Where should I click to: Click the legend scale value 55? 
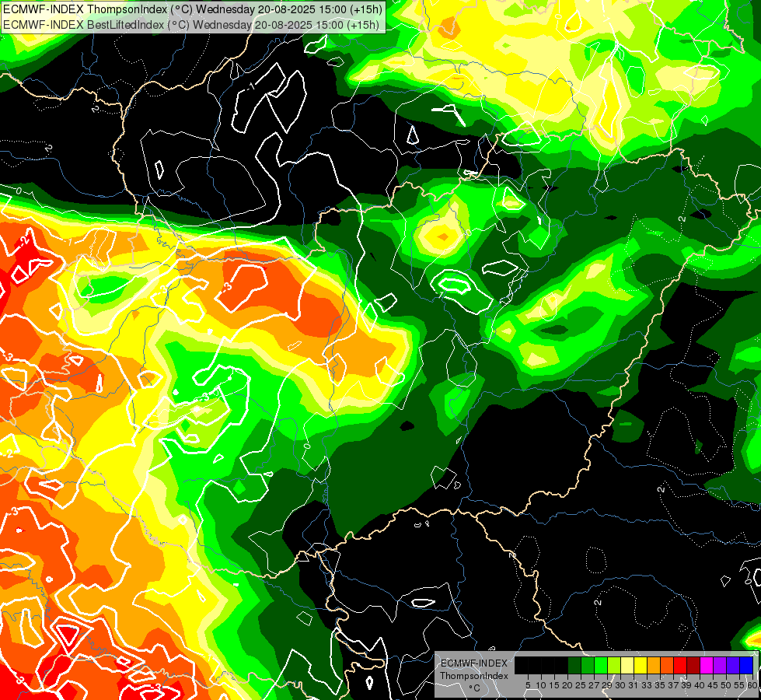point(740,685)
